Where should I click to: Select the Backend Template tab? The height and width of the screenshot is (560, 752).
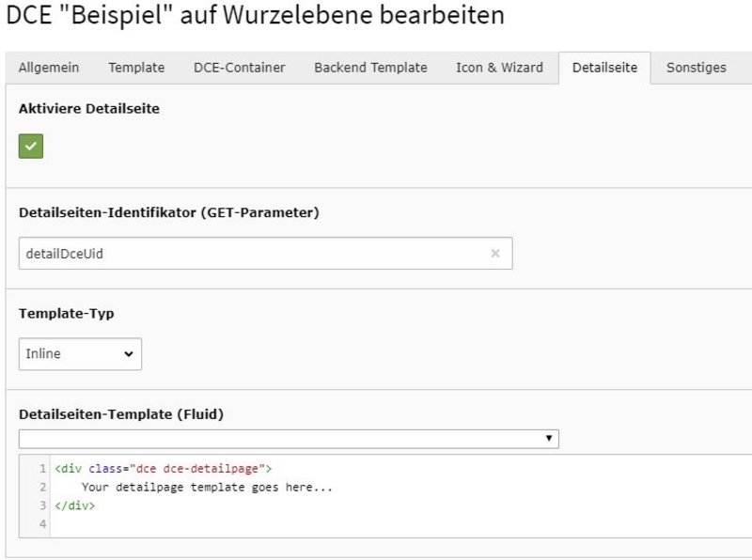tap(370, 68)
